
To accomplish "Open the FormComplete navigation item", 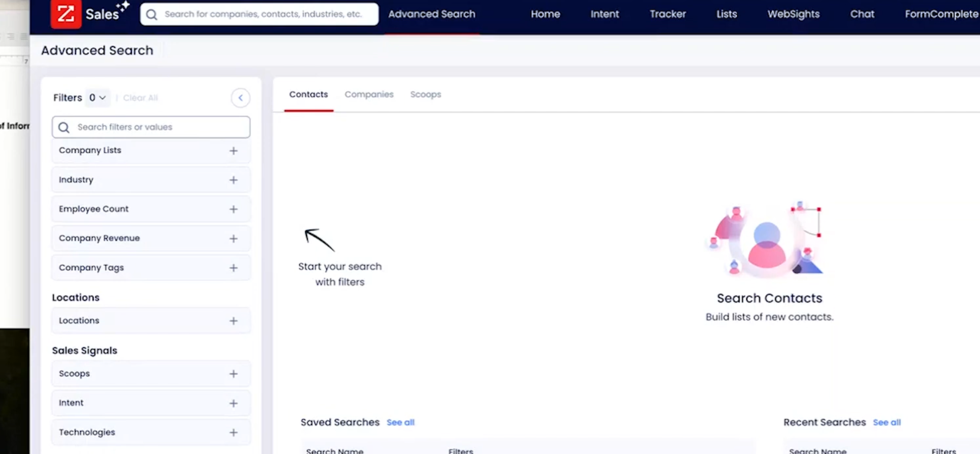I will [942, 14].
